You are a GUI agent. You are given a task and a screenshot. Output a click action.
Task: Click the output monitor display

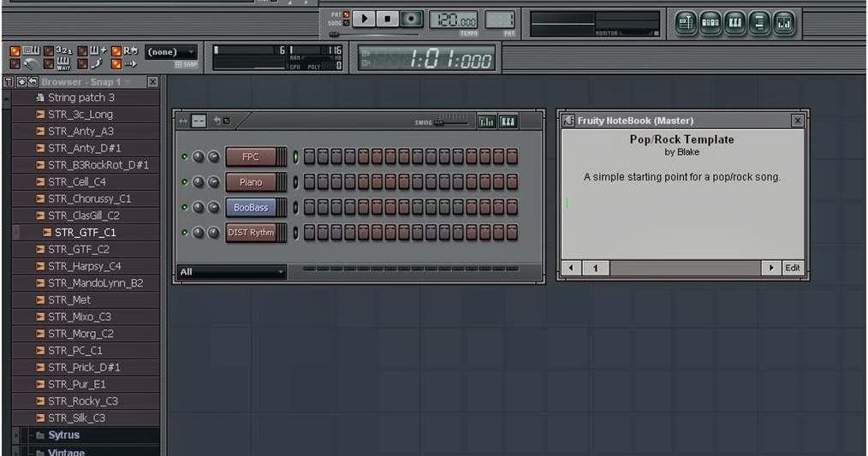595,24
